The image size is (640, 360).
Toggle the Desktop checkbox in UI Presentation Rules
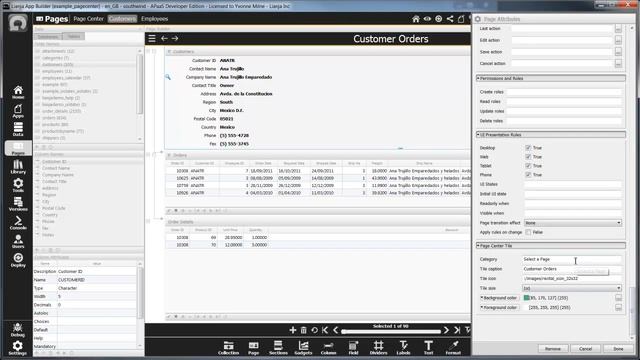click(528, 148)
